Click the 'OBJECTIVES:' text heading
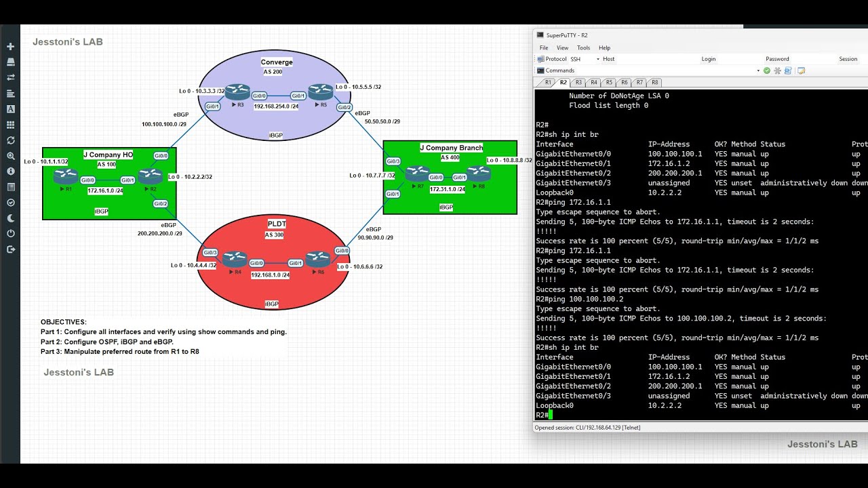 click(x=64, y=322)
